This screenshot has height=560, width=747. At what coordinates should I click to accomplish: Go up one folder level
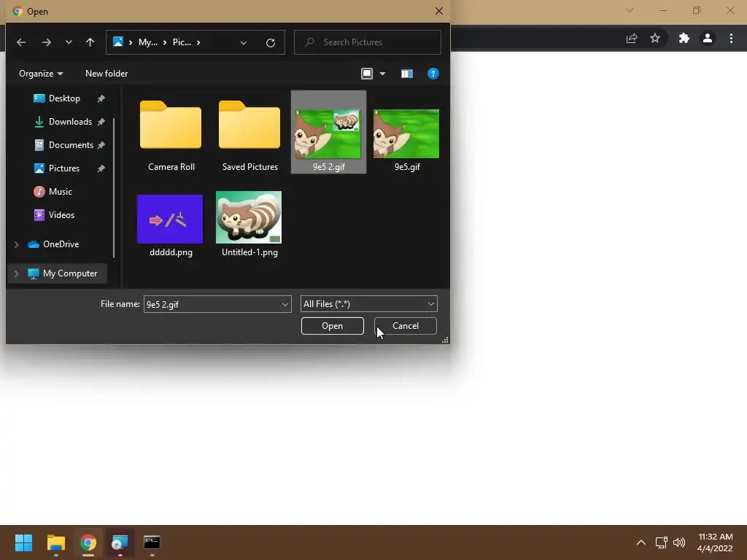tap(90, 42)
